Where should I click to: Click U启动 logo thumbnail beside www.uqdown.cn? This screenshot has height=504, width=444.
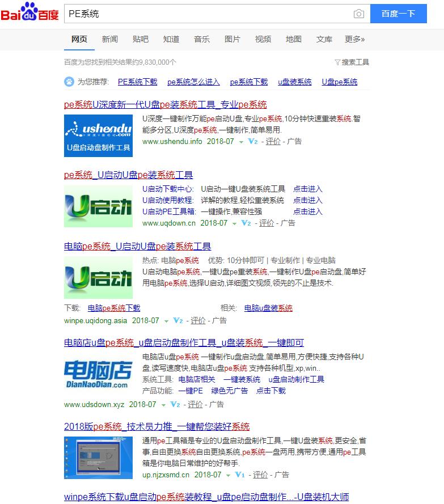(x=98, y=206)
